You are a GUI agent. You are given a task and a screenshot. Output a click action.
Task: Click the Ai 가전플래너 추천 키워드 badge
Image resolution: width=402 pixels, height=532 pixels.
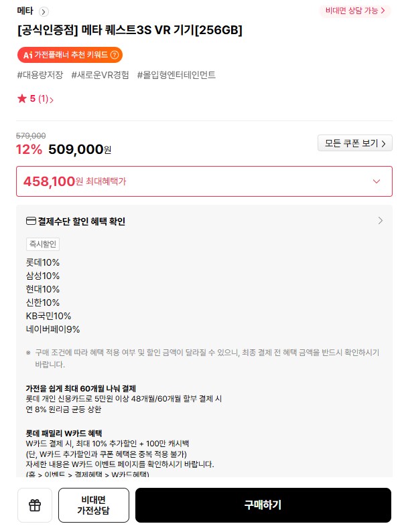pyautogui.click(x=70, y=55)
